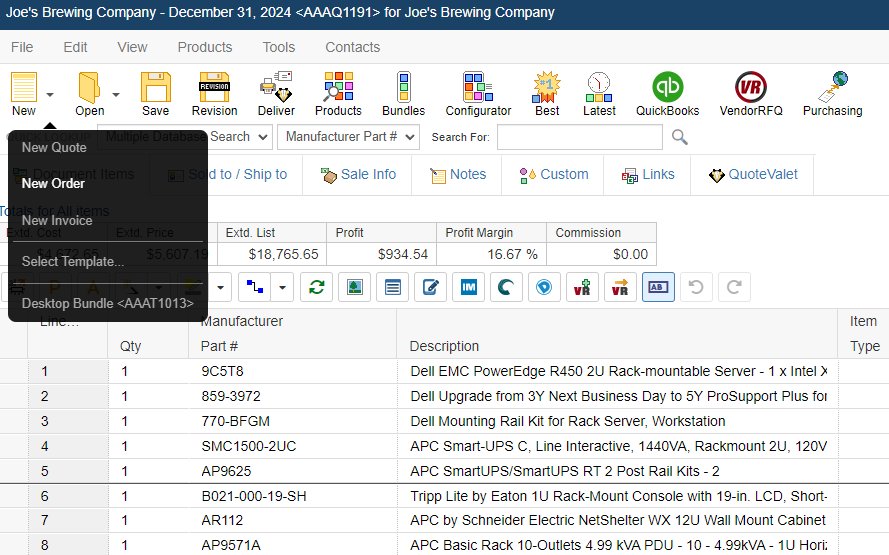Open the Manufacturer Part # dropdown
The image size is (889, 555).
[349, 137]
